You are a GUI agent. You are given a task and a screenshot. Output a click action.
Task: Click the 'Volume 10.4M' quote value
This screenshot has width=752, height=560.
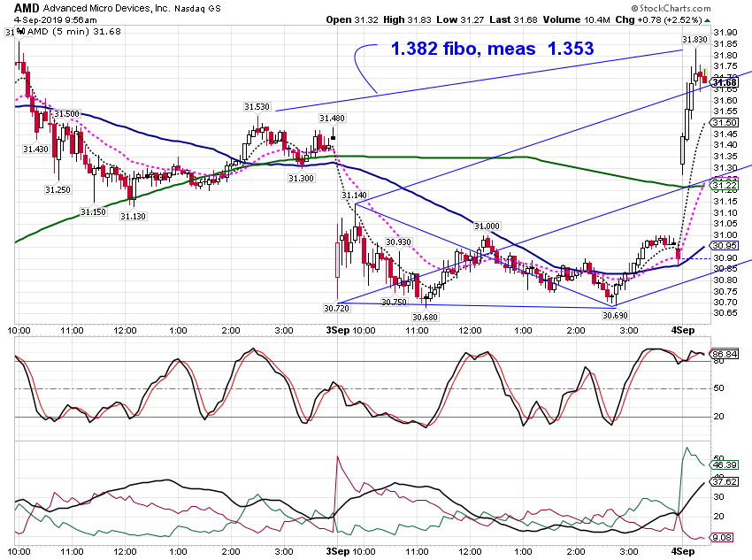[577, 20]
